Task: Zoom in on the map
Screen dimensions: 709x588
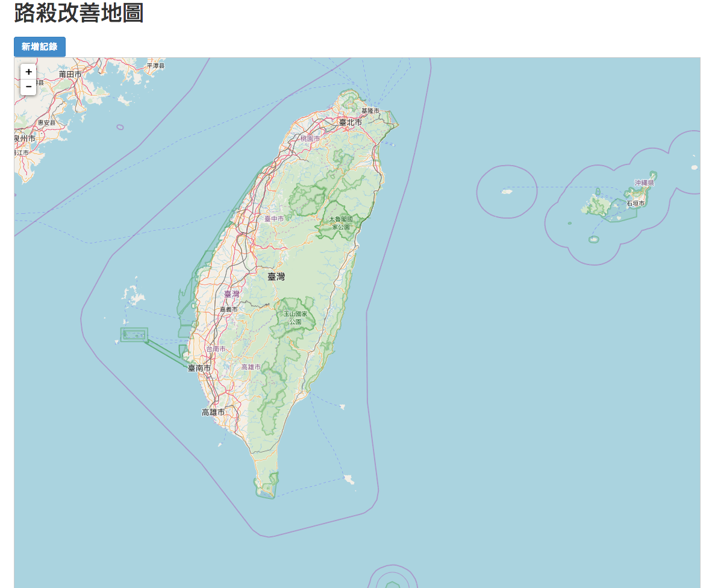Action: pyautogui.click(x=28, y=72)
